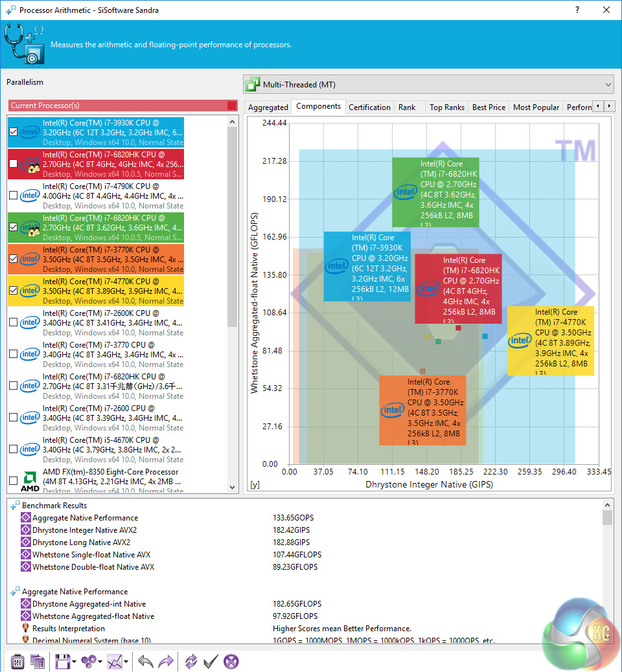622x672 pixels.
Task: Click processor list scroll-down arrow
Action: click(x=233, y=487)
